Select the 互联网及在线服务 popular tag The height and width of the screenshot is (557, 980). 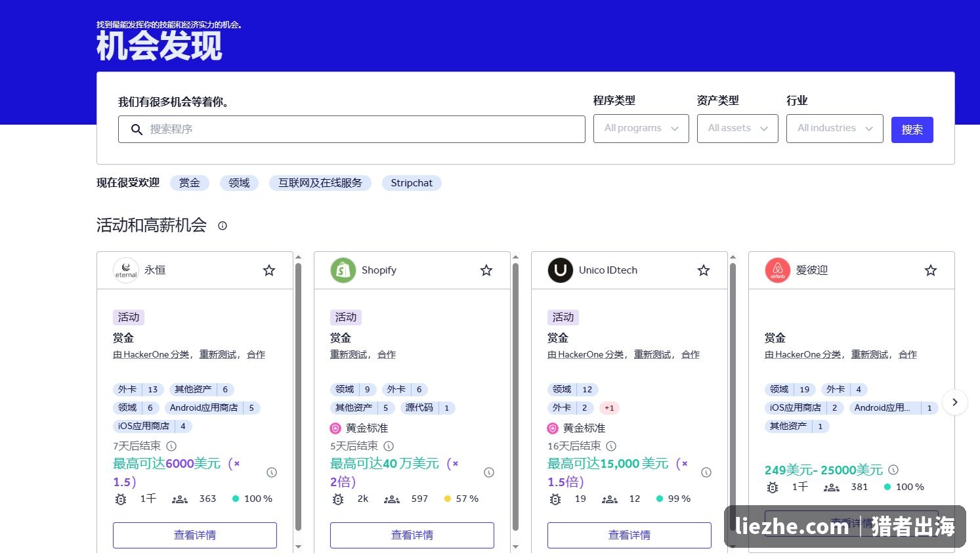(320, 183)
